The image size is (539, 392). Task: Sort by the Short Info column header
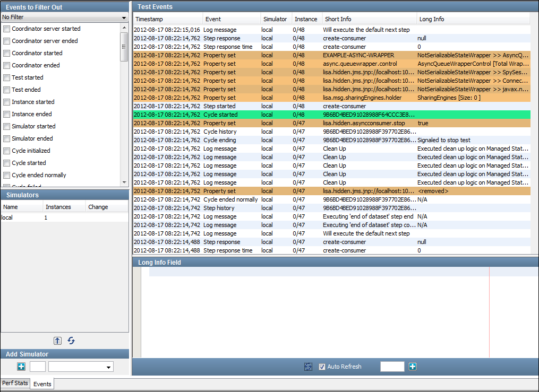(x=369, y=19)
